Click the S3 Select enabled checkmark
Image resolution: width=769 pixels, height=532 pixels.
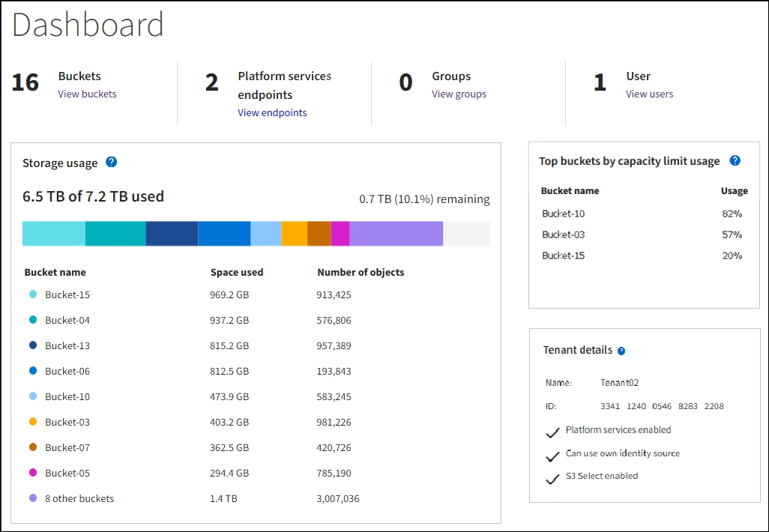552,477
